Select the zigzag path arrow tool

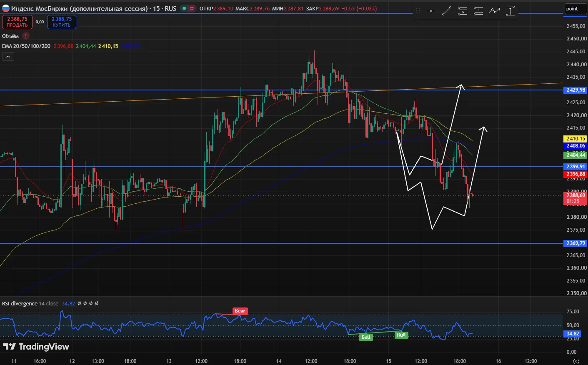click(x=494, y=11)
